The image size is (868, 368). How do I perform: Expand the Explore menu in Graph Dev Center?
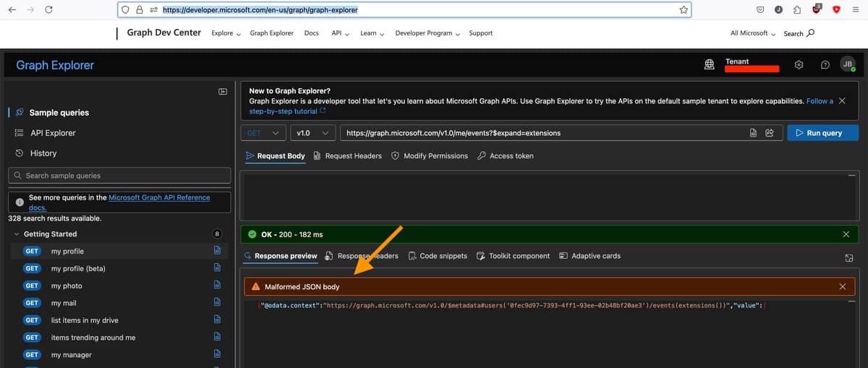(x=226, y=33)
